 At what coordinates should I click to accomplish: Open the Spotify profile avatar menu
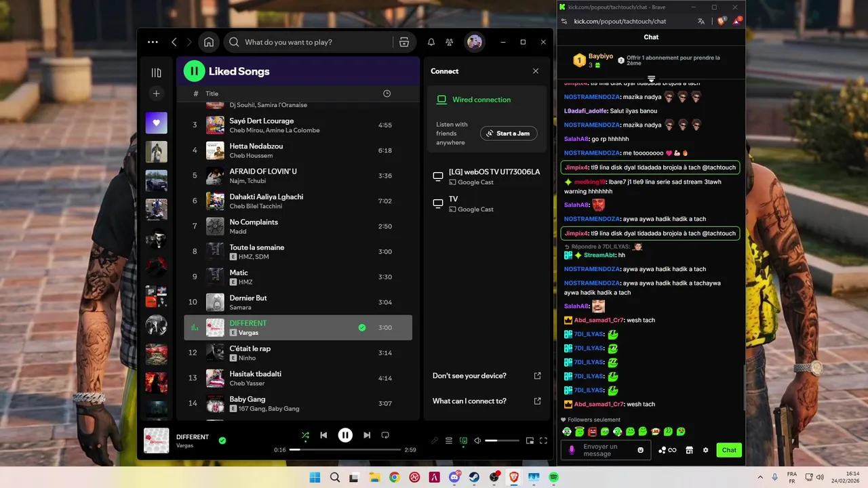[475, 42]
